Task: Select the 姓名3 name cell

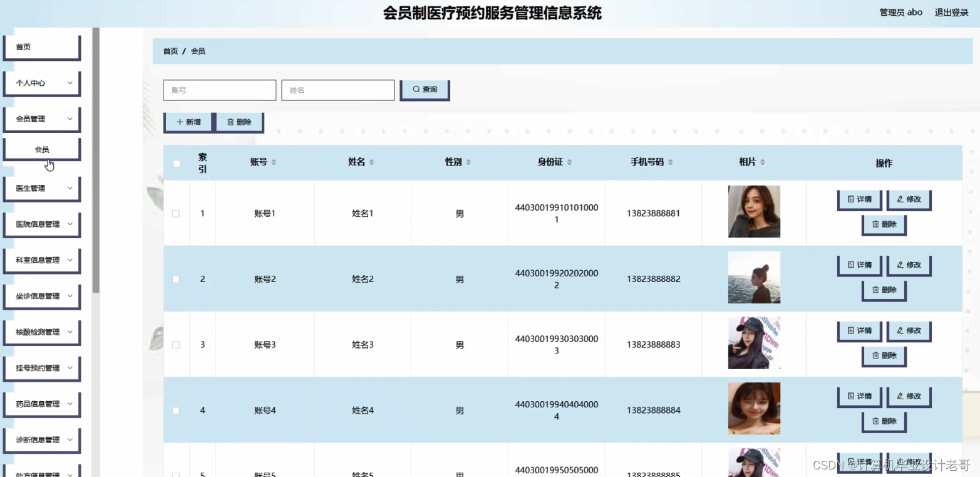Action: coord(363,345)
